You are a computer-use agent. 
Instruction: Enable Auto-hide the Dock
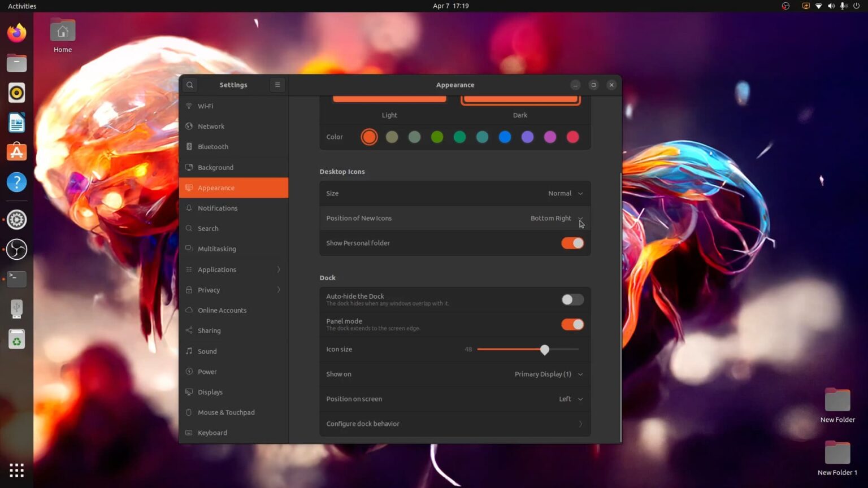571,299
